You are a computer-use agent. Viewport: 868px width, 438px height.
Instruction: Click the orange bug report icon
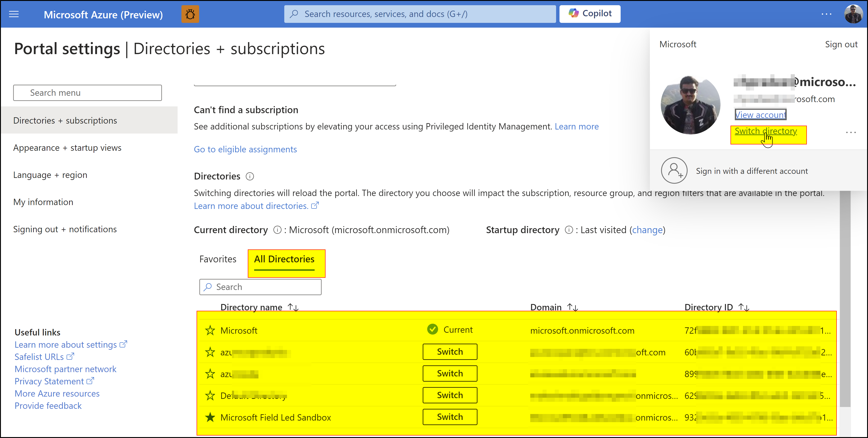[x=190, y=14]
